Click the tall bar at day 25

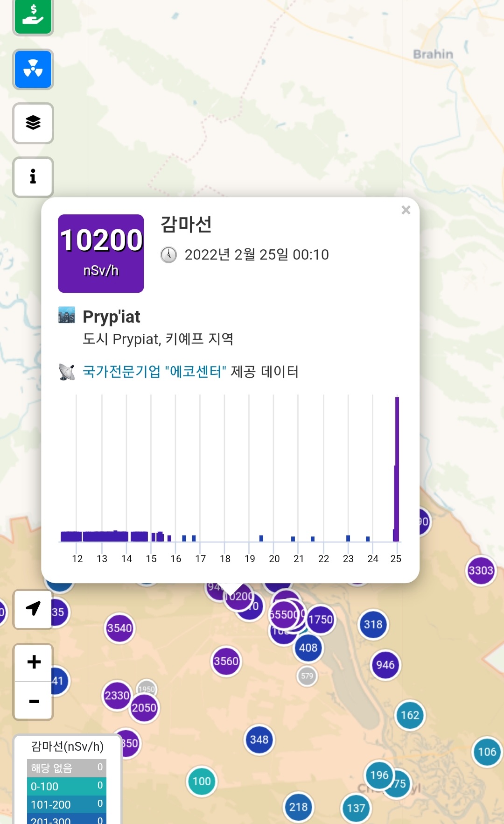397,468
